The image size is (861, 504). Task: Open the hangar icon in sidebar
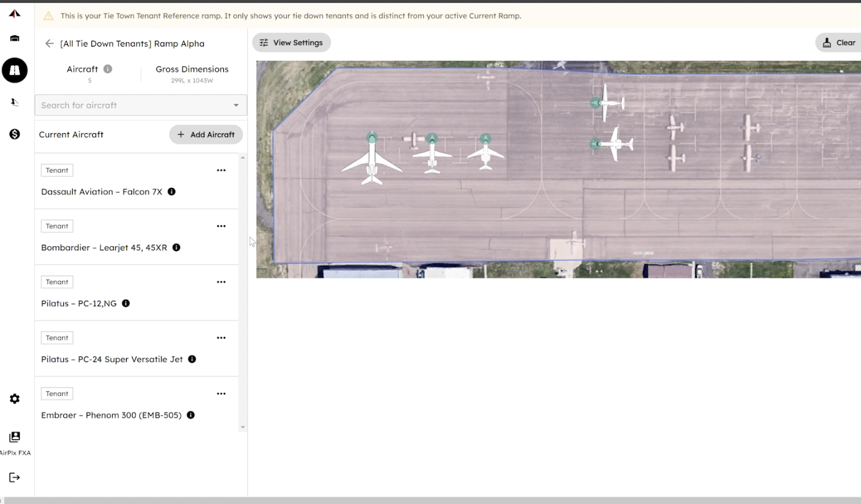[x=15, y=38]
